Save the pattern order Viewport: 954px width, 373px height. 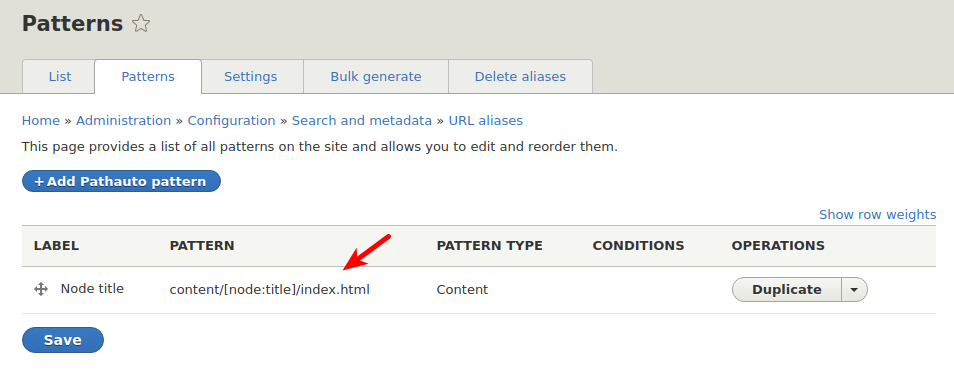[63, 340]
